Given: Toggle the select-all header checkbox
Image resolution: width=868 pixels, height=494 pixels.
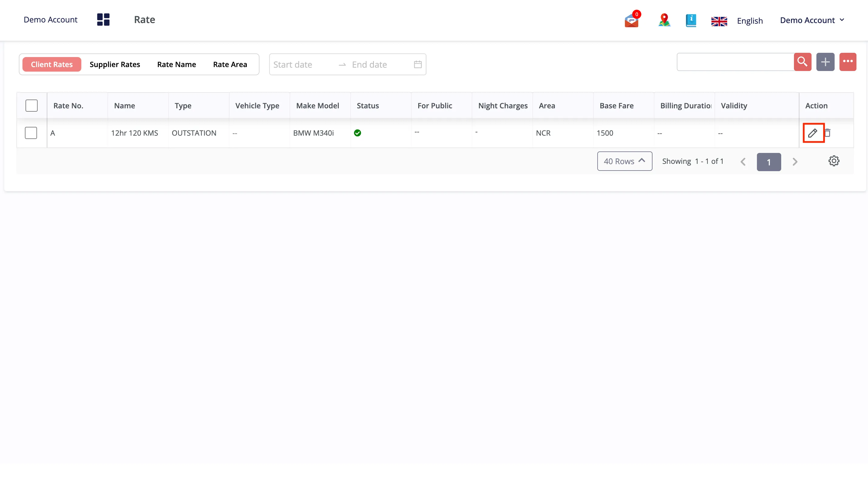Looking at the screenshot, I should [31, 106].
